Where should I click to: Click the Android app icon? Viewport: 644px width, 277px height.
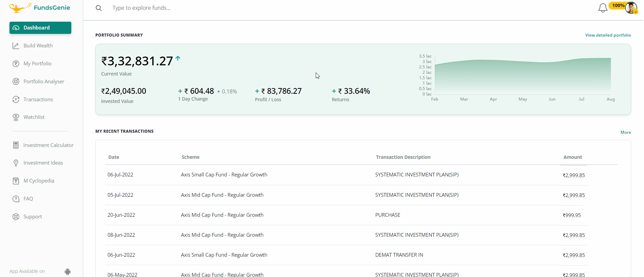pyautogui.click(x=68, y=272)
